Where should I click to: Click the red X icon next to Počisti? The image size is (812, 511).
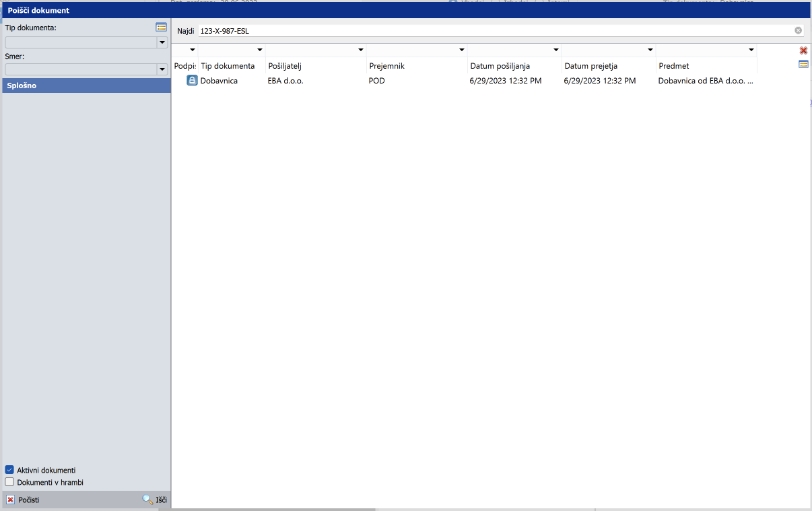coord(10,500)
